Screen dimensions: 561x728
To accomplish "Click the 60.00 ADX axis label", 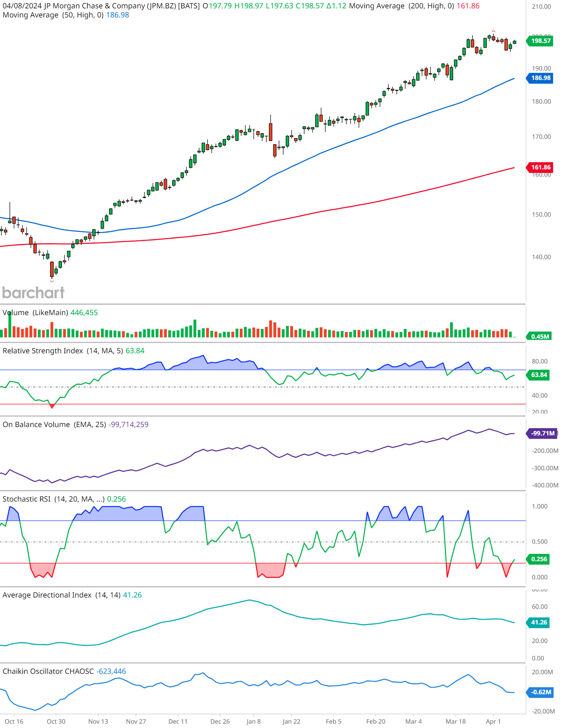I will point(540,607).
